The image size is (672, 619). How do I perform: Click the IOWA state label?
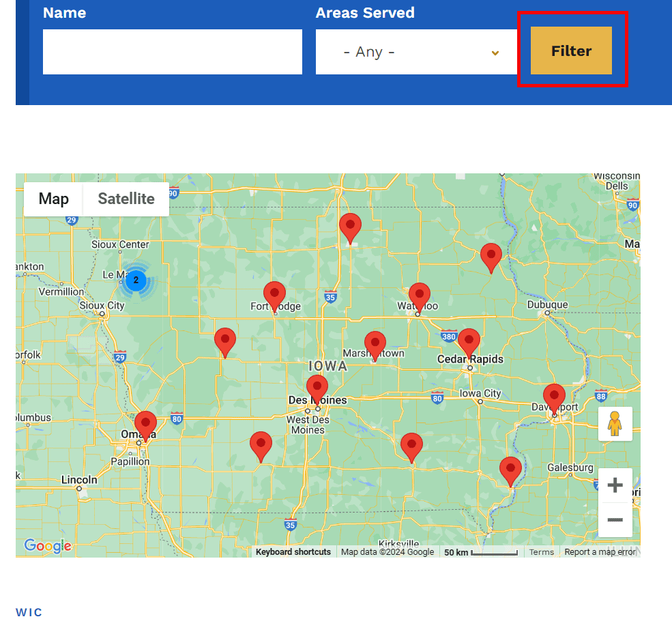tap(328, 366)
